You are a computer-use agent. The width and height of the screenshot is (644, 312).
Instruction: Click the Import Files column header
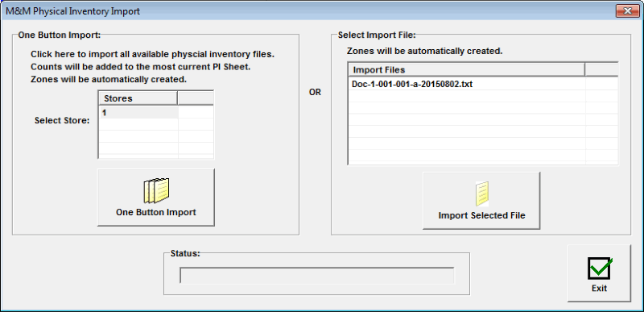pos(467,69)
